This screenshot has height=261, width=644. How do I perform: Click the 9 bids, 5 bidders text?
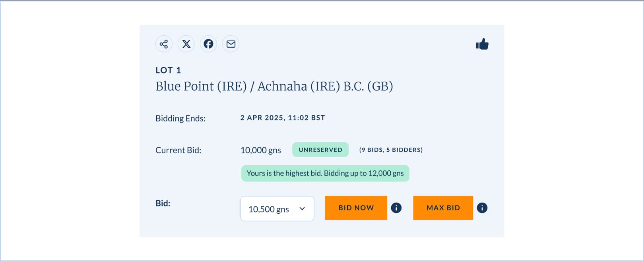[391, 150]
